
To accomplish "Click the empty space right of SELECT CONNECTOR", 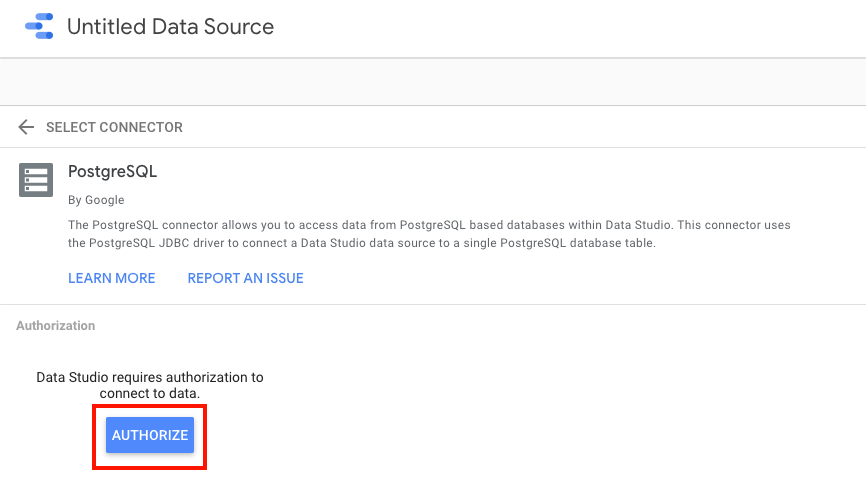I will 520,128.
